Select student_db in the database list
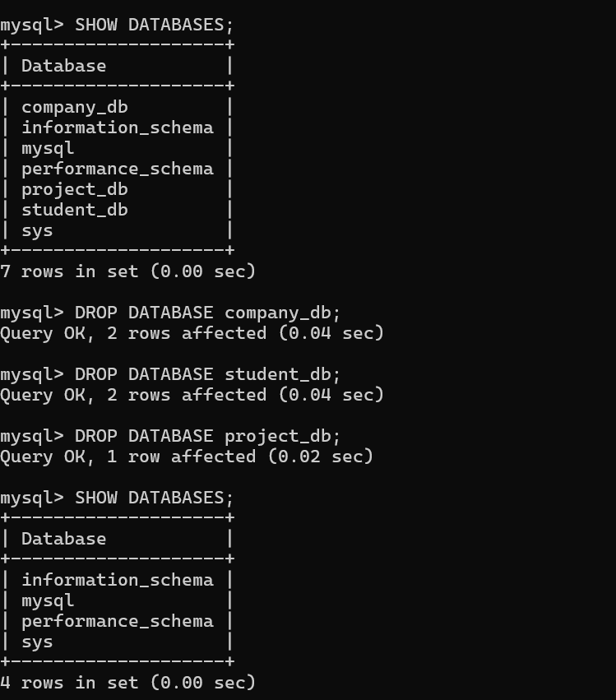616x700 pixels. pos(74,210)
